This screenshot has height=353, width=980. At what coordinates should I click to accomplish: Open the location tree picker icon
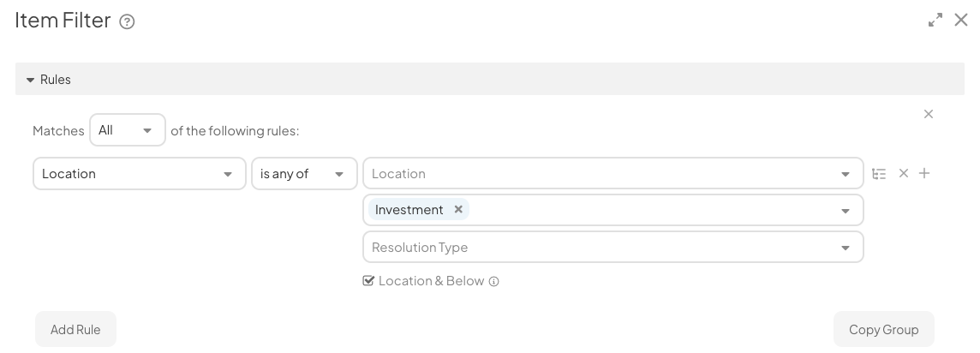click(879, 174)
